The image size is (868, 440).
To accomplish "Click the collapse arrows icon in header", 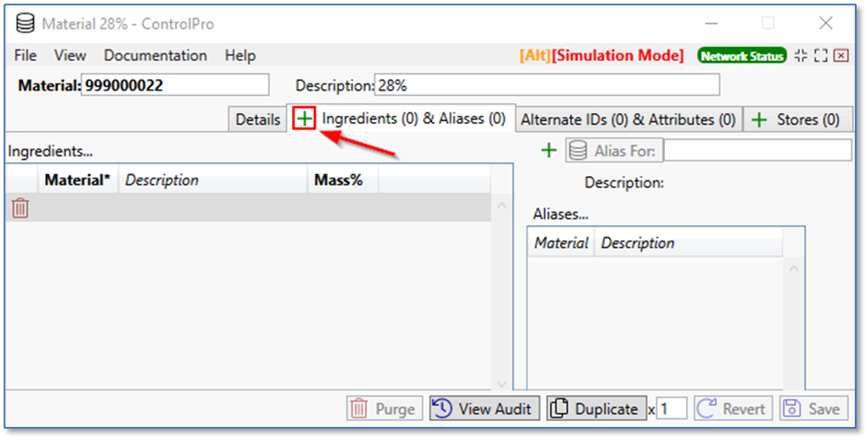I will click(x=800, y=56).
